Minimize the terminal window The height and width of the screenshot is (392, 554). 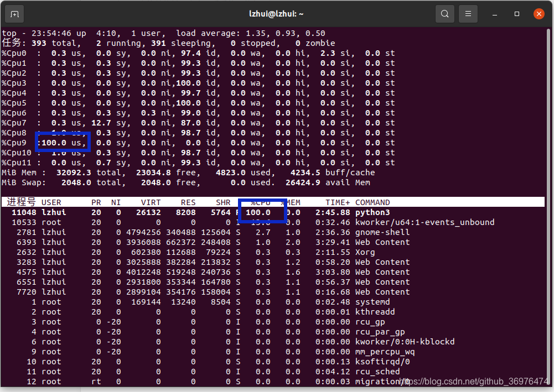click(x=495, y=14)
